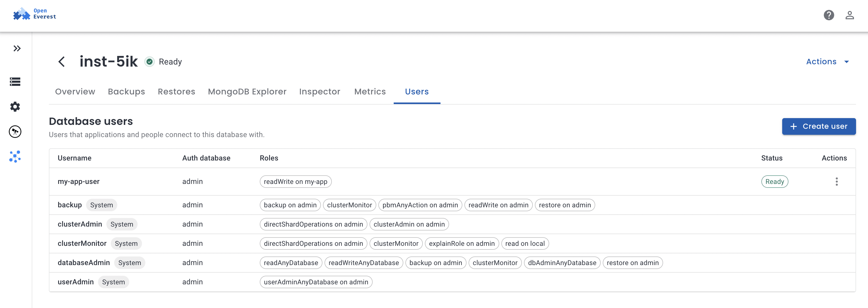Click the clusterAdmin on admin role chip
Screen dimensions: 868x308
pyautogui.click(x=409, y=224)
